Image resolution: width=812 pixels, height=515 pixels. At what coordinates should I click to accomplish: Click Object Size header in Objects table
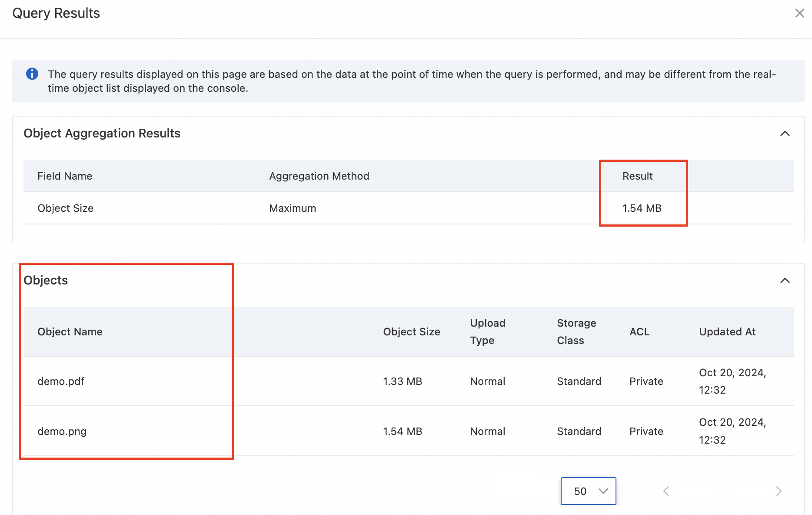pos(412,332)
